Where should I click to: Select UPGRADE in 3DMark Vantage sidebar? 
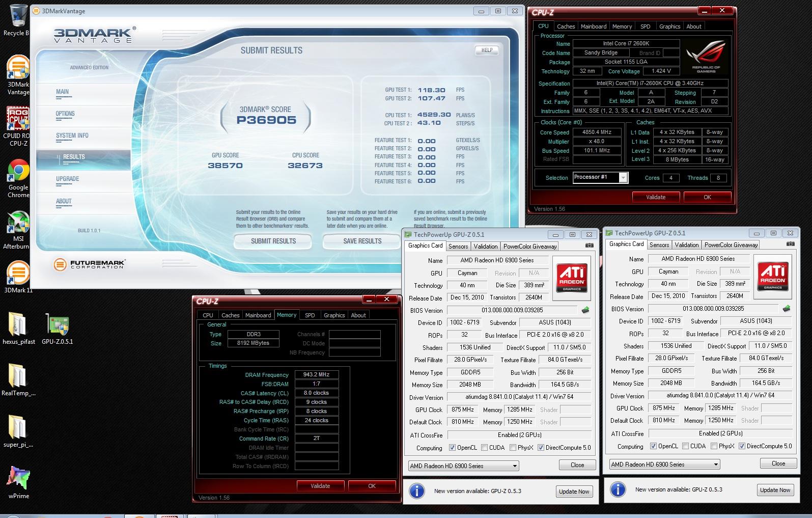coord(67,179)
